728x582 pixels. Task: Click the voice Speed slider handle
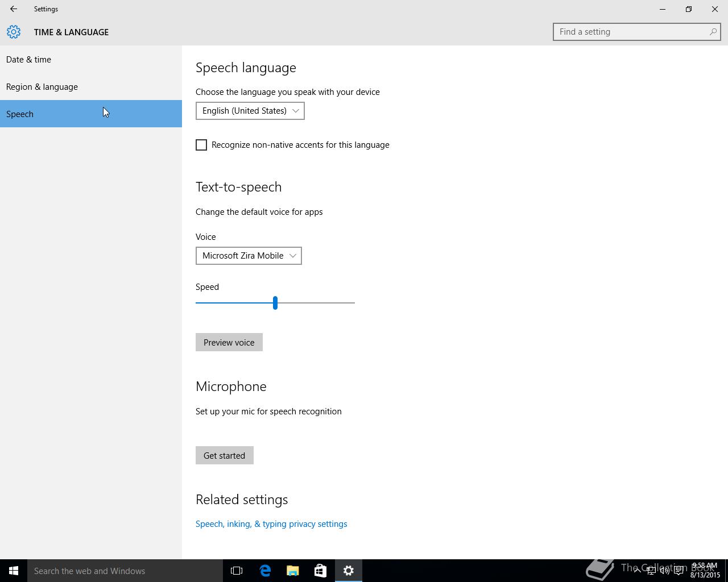tap(275, 303)
